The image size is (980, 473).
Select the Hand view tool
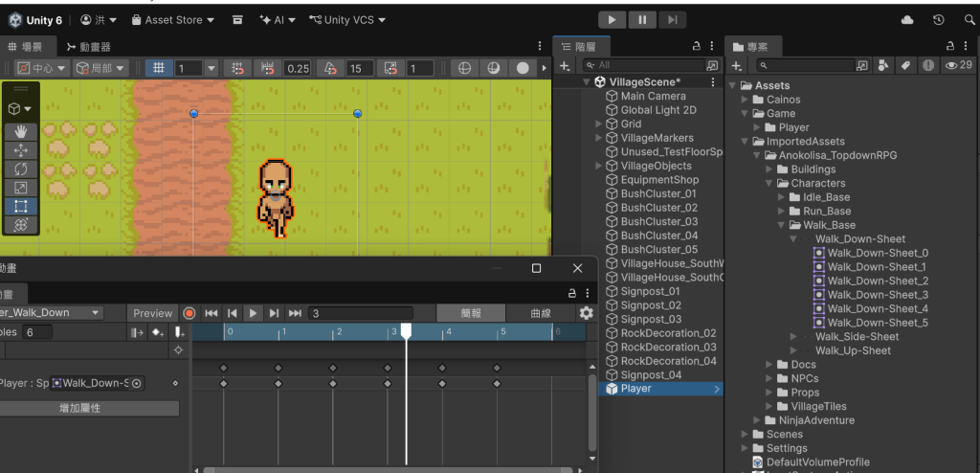tap(21, 132)
